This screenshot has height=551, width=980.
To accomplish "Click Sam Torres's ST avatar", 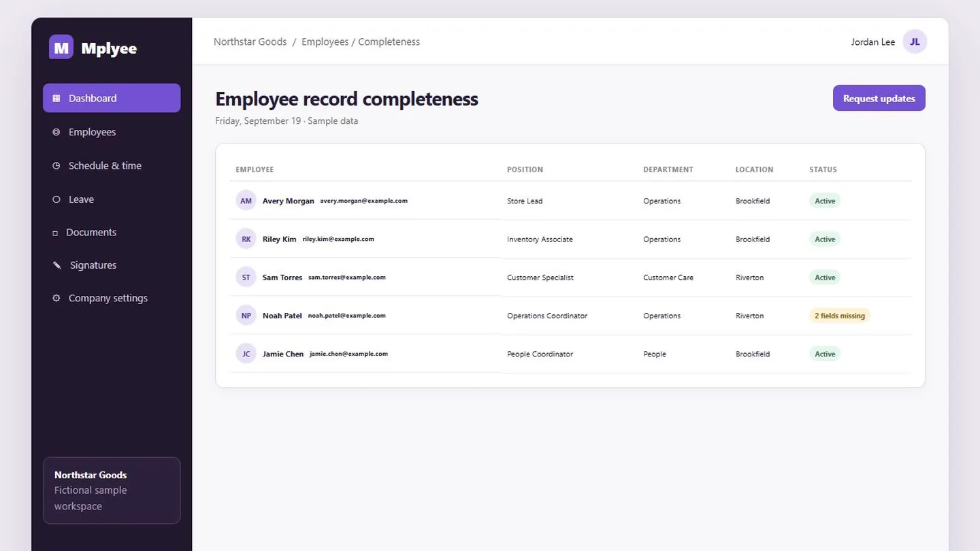I will coord(246,277).
